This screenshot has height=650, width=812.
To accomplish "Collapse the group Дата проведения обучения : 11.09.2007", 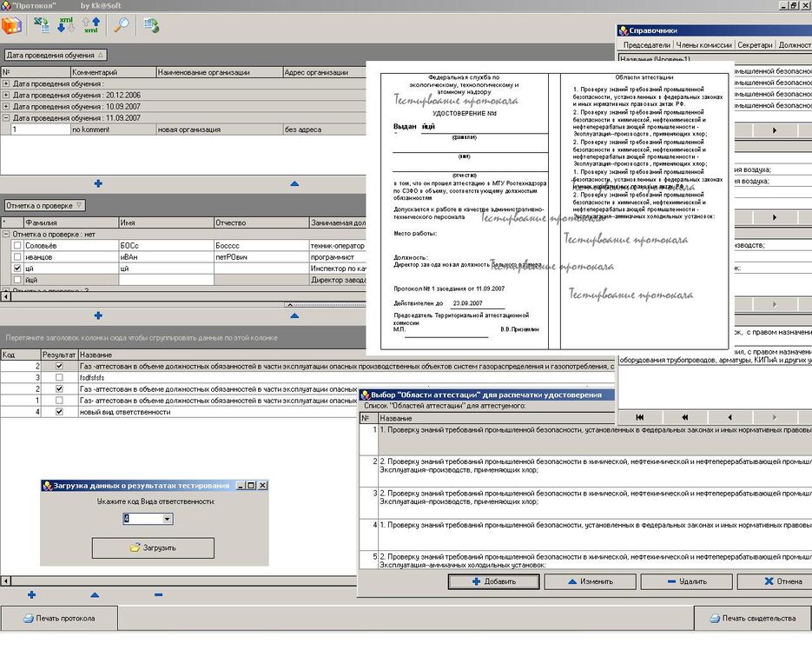I will pos(6,117).
